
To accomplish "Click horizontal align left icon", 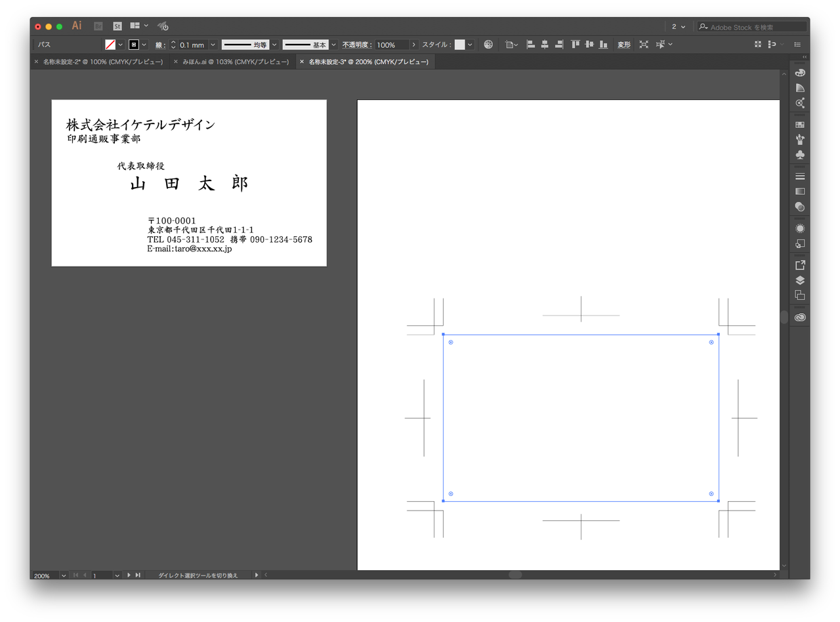I will [x=530, y=45].
